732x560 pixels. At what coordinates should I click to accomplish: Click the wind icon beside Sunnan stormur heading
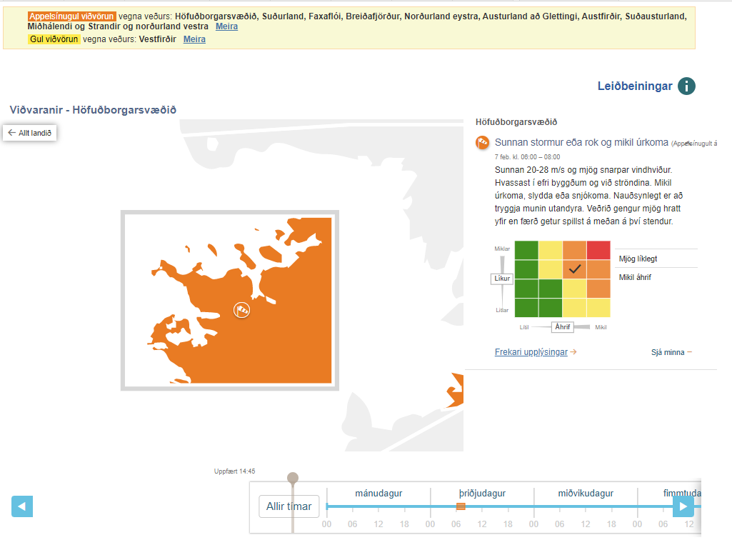tap(483, 143)
